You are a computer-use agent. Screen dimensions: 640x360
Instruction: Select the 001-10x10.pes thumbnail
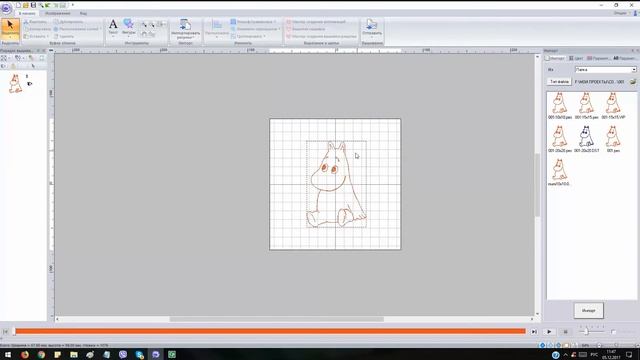coord(560,106)
